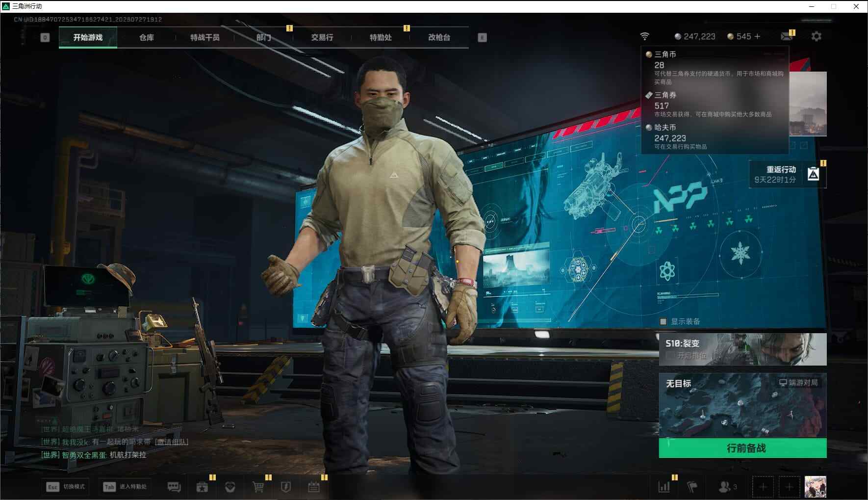Click the empty squad slot beside friends count
Image resolution: width=868 pixels, height=500 pixels.
[x=763, y=487]
